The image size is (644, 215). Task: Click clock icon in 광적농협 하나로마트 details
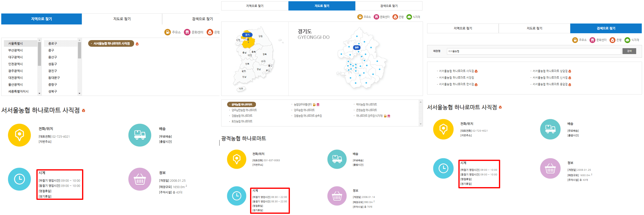click(236, 196)
